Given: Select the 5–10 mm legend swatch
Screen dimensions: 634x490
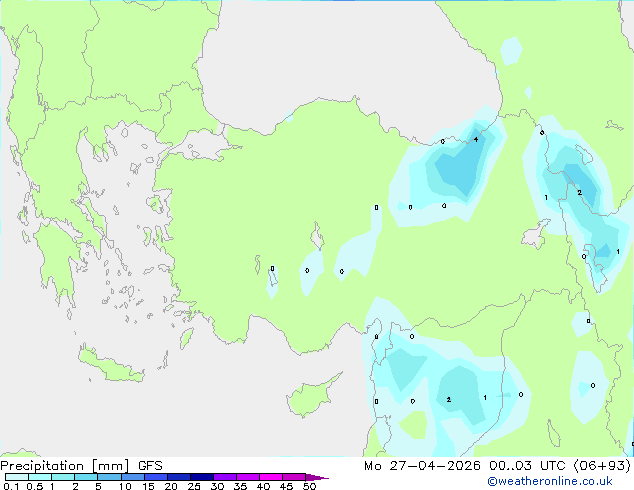Looking at the screenshot, I should 109,477.
